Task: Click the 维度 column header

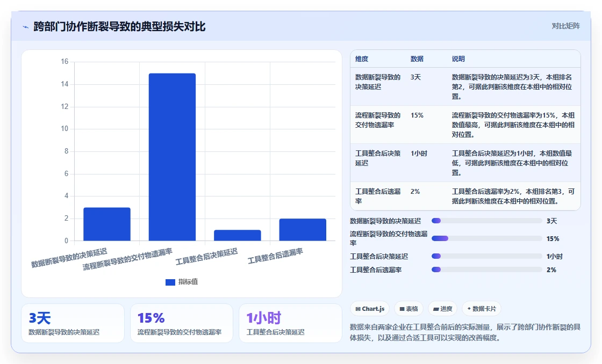Action: (x=362, y=59)
